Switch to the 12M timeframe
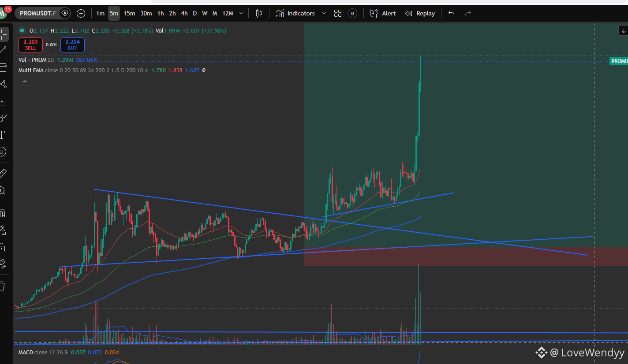This screenshot has height=364, width=628. [x=228, y=13]
